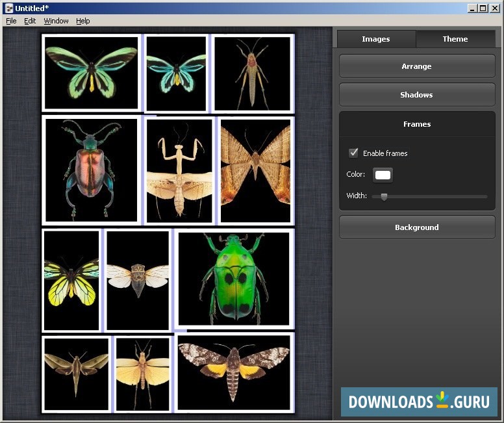Expand the Shadows section

(416, 95)
